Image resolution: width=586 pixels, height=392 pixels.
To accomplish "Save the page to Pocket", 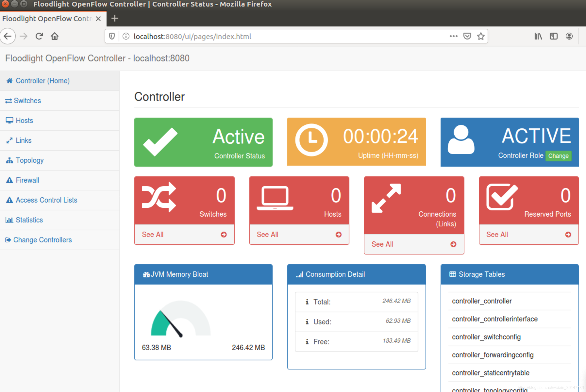I will (x=467, y=36).
